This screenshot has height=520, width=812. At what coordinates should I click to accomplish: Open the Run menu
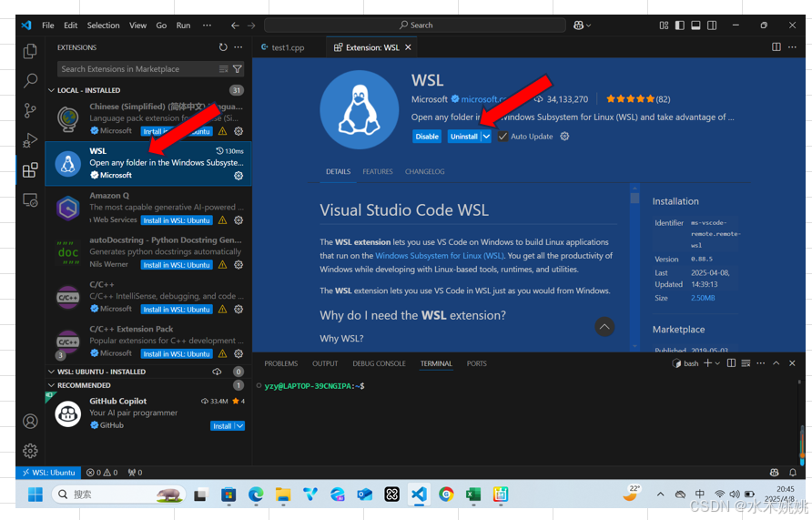click(x=183, y=25)
